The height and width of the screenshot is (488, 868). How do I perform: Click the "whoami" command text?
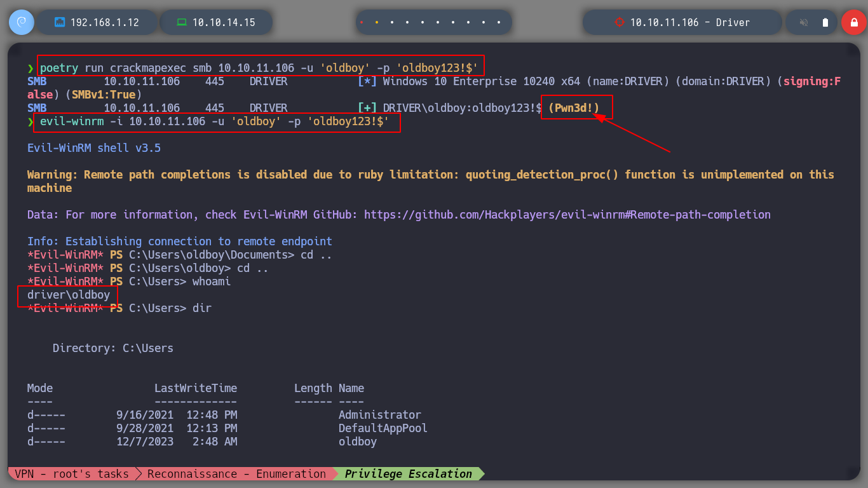coord(212,281)
